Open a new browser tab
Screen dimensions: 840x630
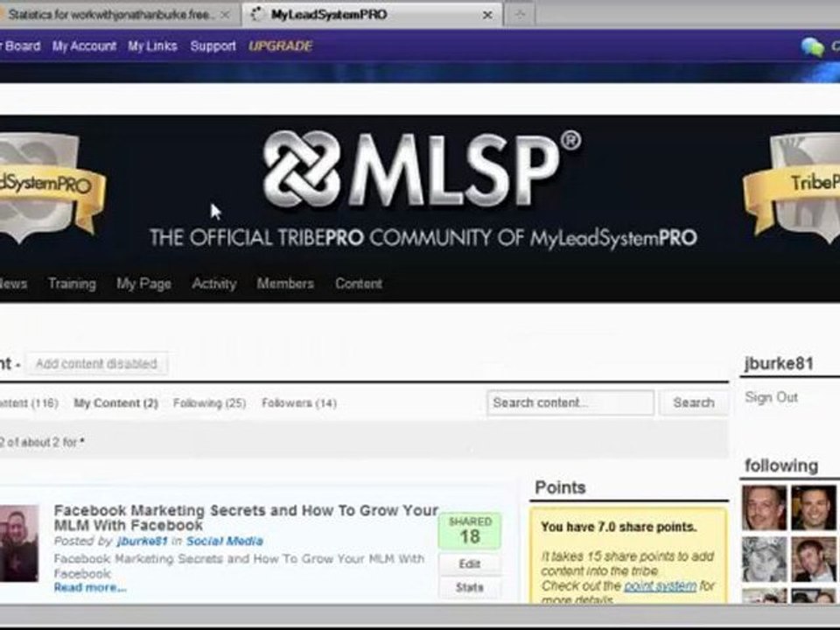[x=519, y=16]
